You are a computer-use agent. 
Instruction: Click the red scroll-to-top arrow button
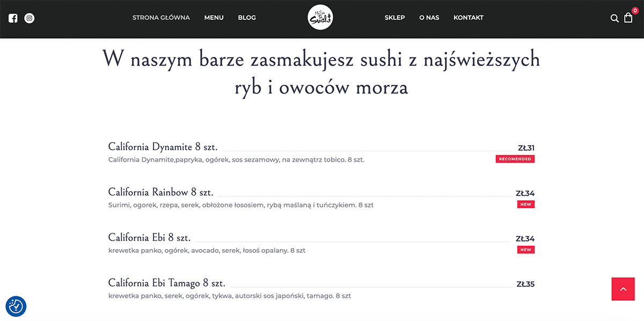point(623,289)
